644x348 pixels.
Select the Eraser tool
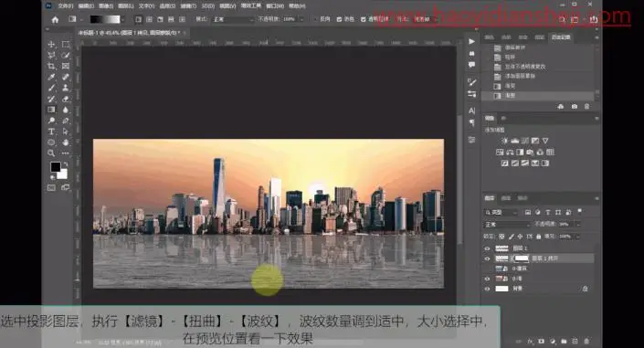[65, 99]
